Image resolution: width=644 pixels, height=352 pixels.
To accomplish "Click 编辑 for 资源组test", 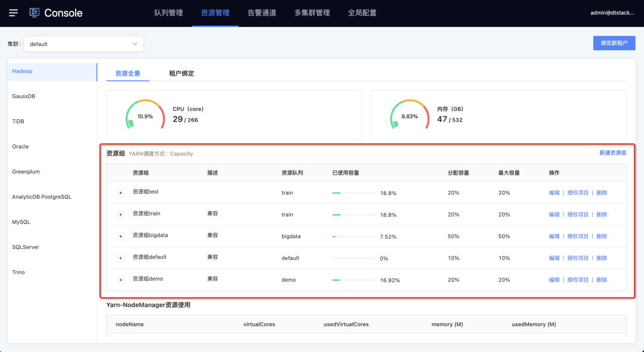I will [x=554, y=193].
